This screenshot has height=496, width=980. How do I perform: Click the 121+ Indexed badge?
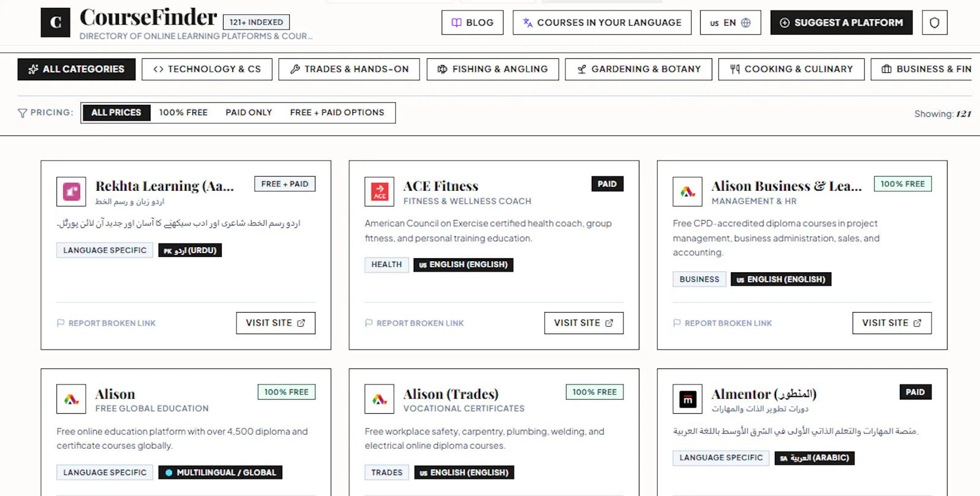click(256, 22)
